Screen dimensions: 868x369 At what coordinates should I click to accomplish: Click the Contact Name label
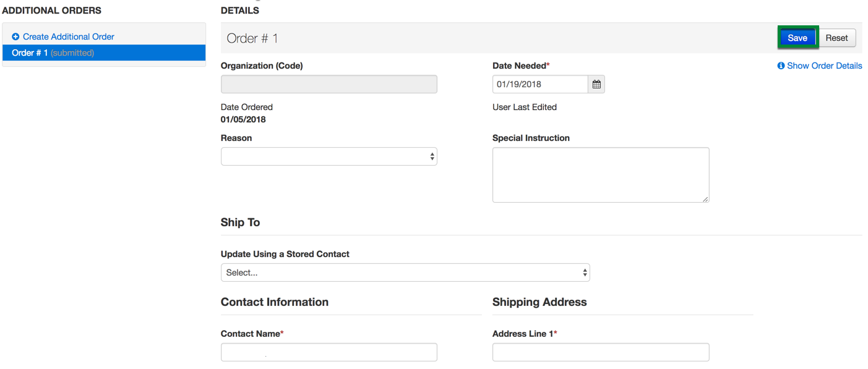point(250,334)
